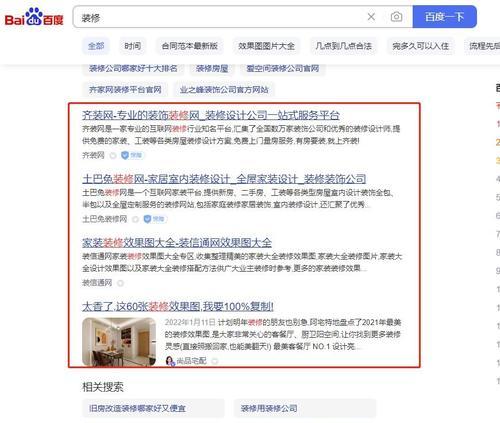This screenshot has width=500, height=423.
Task: Click the 星空间装修公司官网 suggestion chip
Action: click(283, 69)
